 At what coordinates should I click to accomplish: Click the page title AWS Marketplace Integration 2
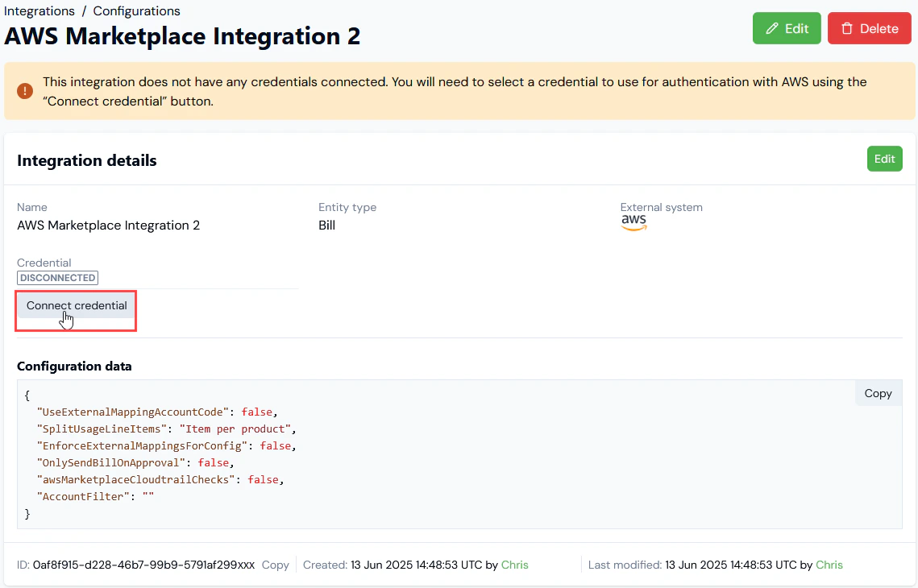pyautogui.click(x=182, y=36)
